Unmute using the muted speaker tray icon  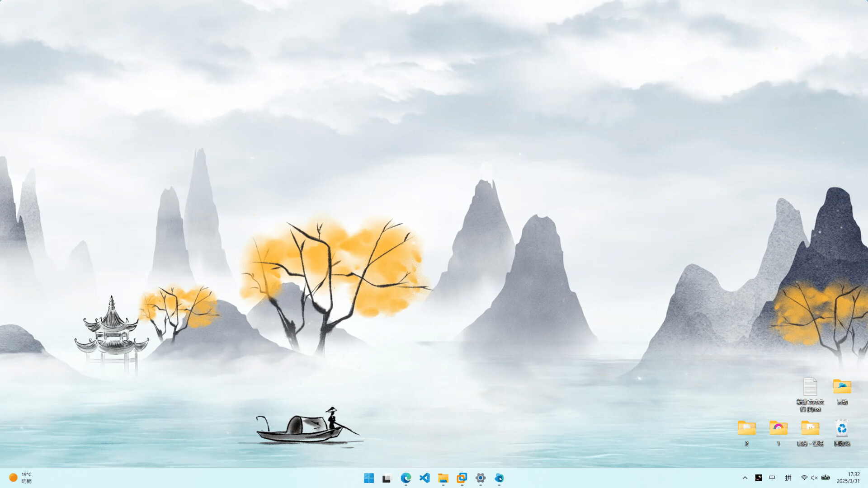pos(814,478)
